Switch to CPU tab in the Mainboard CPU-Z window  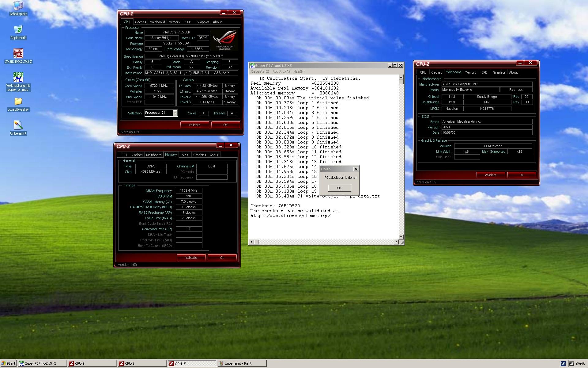pyautogui.click(x=423, y=72)
